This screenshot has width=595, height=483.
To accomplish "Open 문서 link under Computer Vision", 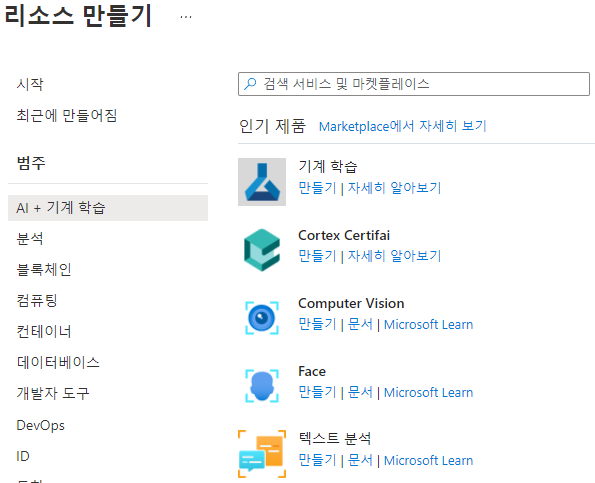I will click(360, 324).
